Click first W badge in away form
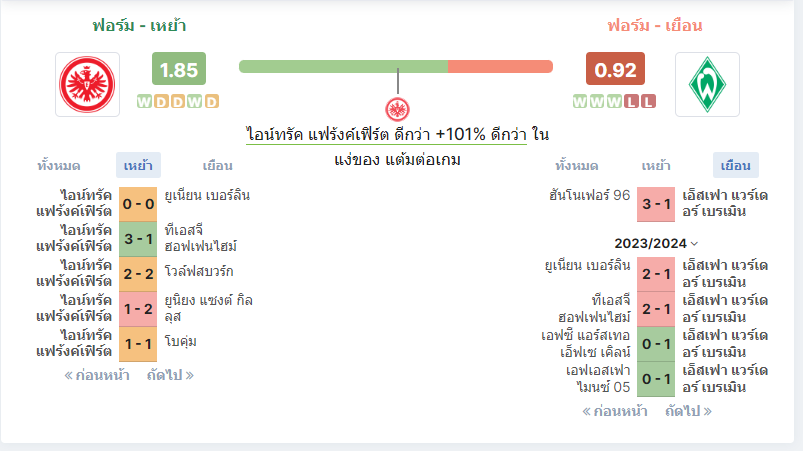Screen dimensions: 803x451 pos(580,101)
